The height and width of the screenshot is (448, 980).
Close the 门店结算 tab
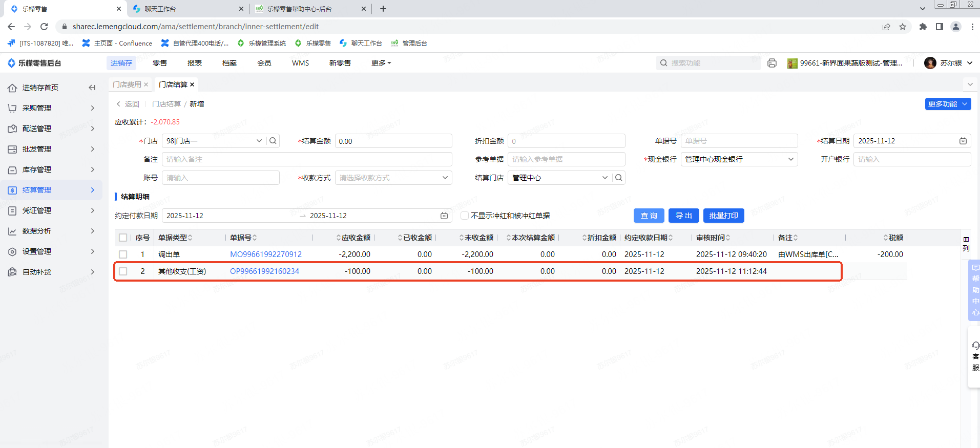[x=192, y=84]
